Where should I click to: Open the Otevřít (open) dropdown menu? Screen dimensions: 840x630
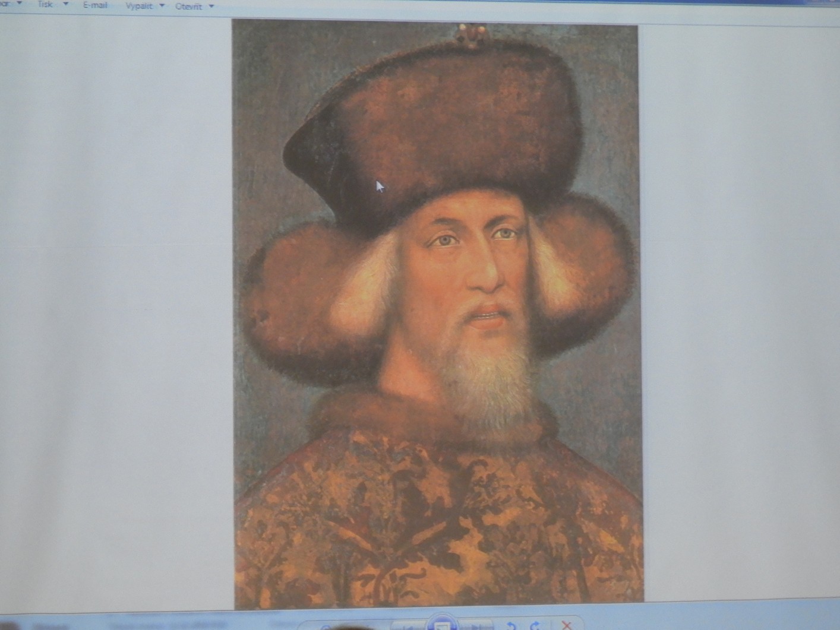coord(194,7)
